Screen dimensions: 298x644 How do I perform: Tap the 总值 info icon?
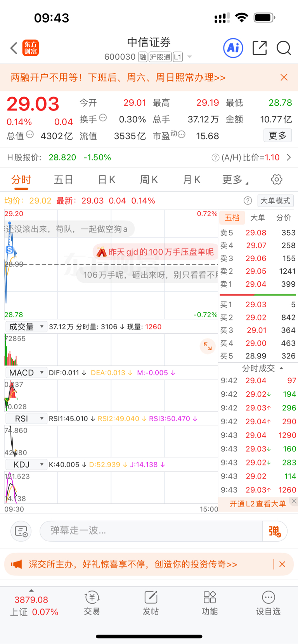coord(30,134)
